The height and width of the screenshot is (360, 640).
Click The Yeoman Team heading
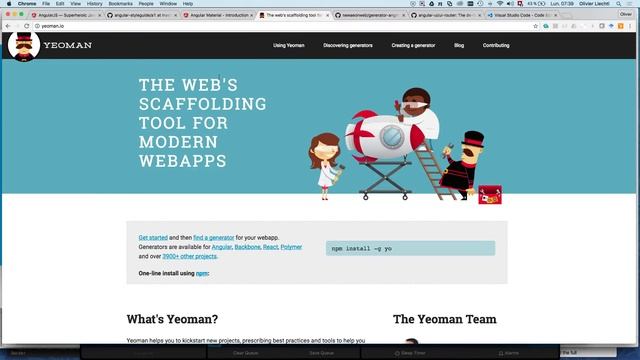point(444,319)
